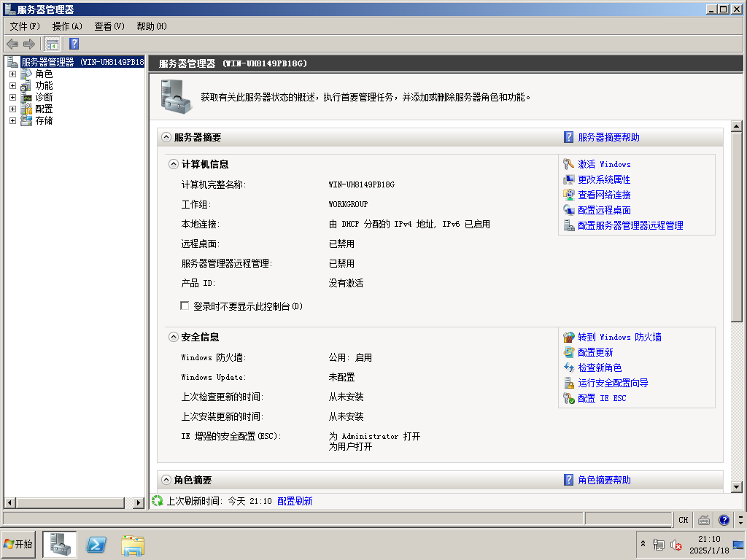Expand the 诊断 tree node
This screenshot has width=747, height=560.
tap(13, 97)
